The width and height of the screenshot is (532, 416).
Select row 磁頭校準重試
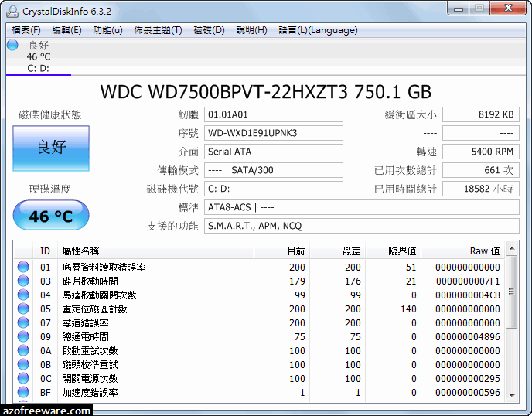[259, 364]
